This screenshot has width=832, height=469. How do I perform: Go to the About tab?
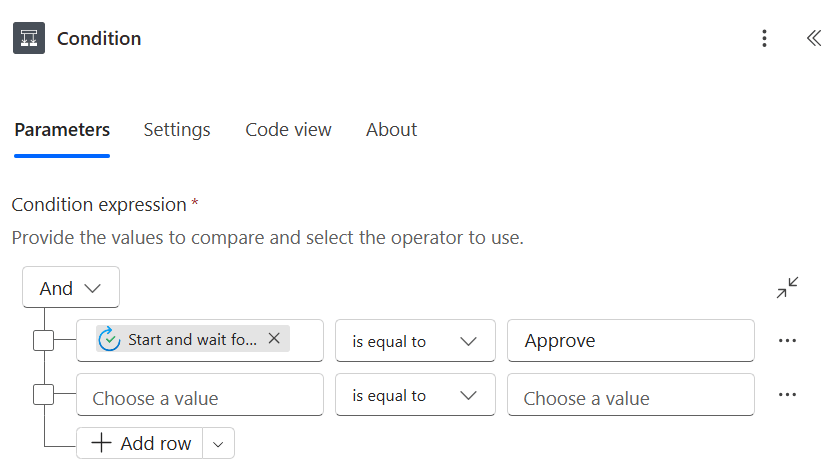point(391,130)
